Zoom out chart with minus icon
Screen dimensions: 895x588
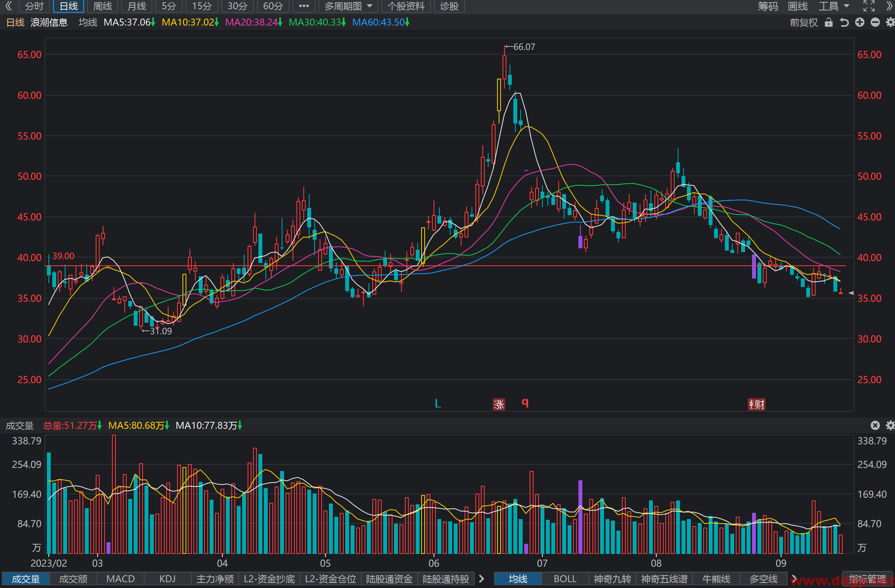point(875,22)
